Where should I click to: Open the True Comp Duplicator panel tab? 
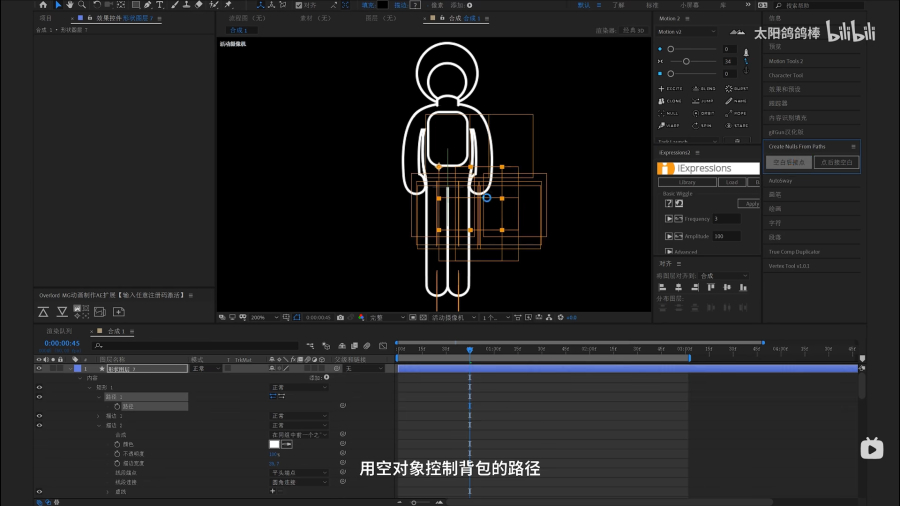[x=794, y=252]
